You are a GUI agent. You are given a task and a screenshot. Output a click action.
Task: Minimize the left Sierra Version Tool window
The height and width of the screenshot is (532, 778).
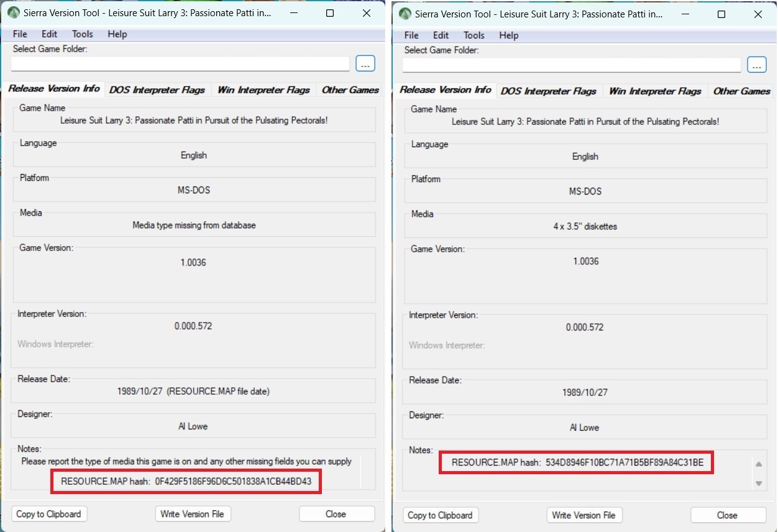point(294,13)
